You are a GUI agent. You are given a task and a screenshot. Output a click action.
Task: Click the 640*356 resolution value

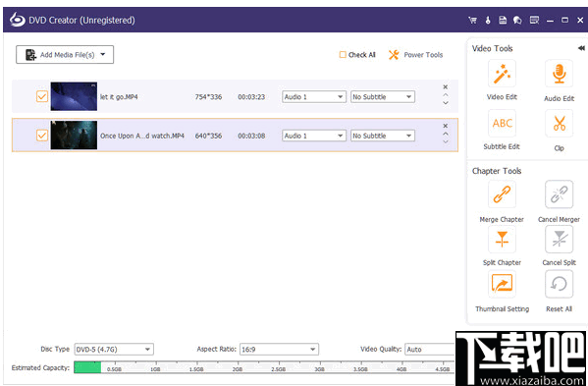click(x=208, y=136)
